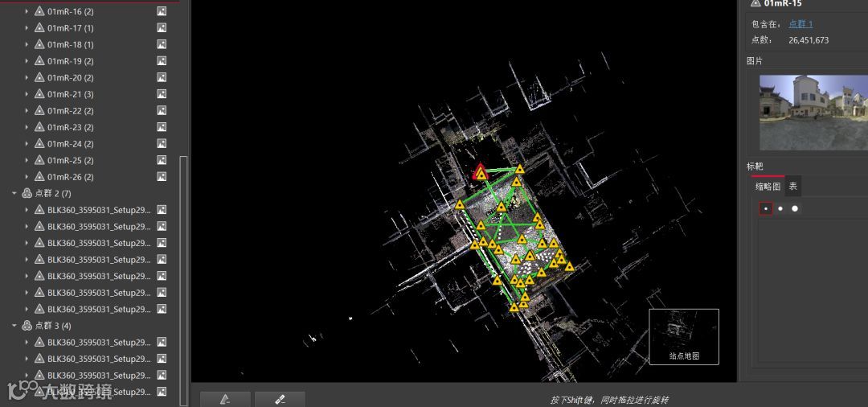Choose the smallest target dot size

766,209
